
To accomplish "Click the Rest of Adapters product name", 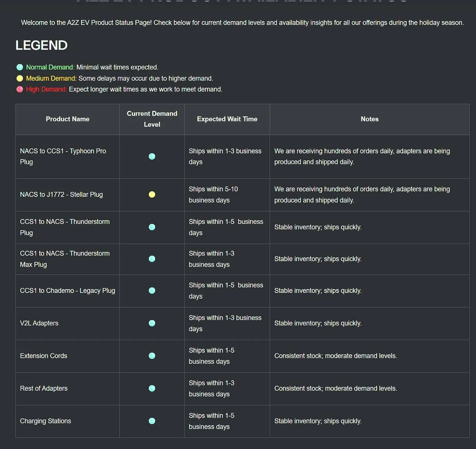I will point(44,389).
